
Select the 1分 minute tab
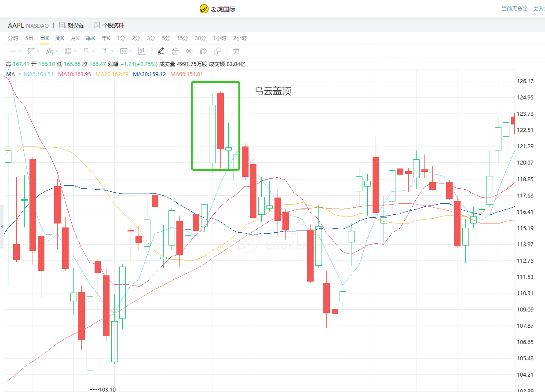click(x=121, y=38)
